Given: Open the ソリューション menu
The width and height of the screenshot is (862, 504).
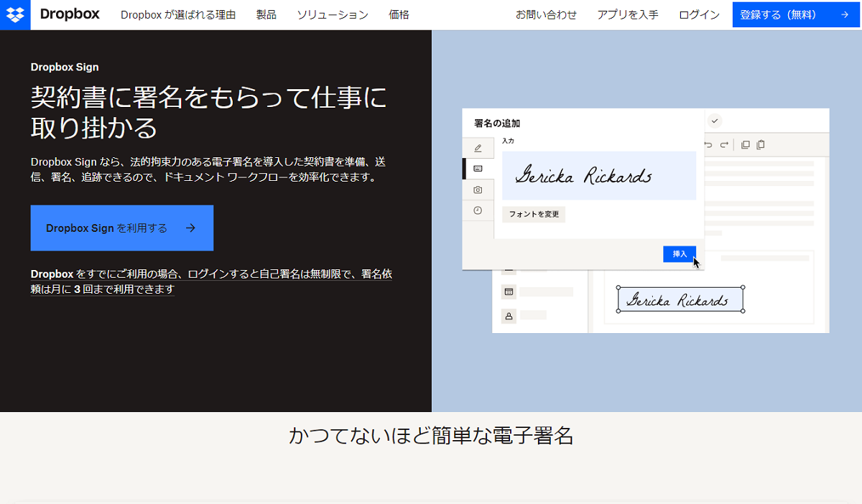Looking at the screenshot, I should pyautogui.click(x=333, y=14).
